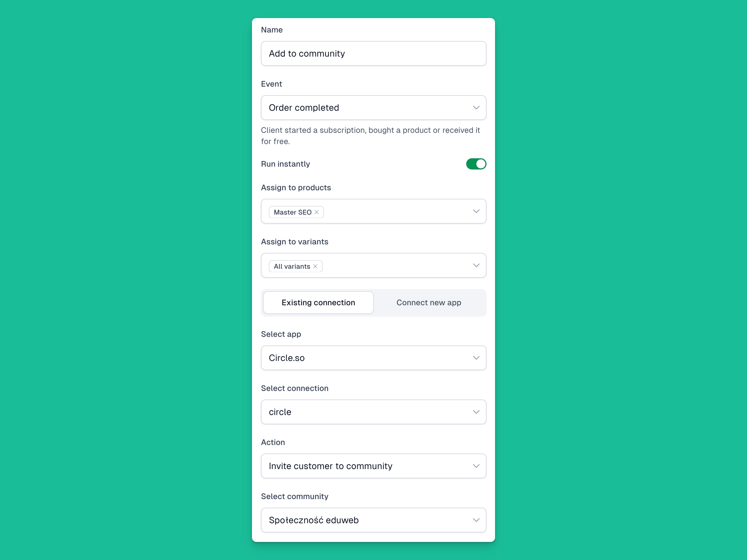
Task: Click the Action field chevron arrow
Action: tap(476, 466)
